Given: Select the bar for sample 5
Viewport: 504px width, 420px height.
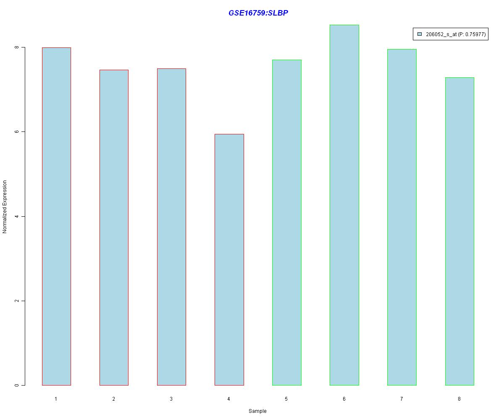Looking at the screenshot, I should (287, 223).
